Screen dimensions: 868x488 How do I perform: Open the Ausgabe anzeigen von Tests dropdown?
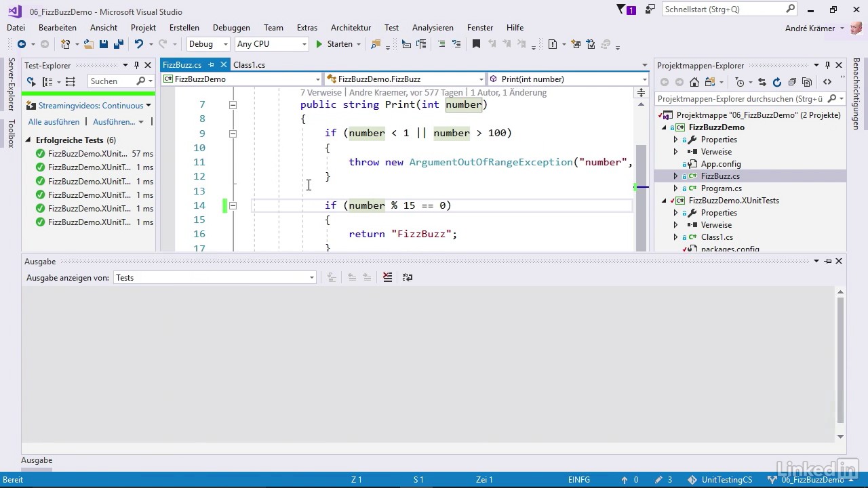(214, 277)
